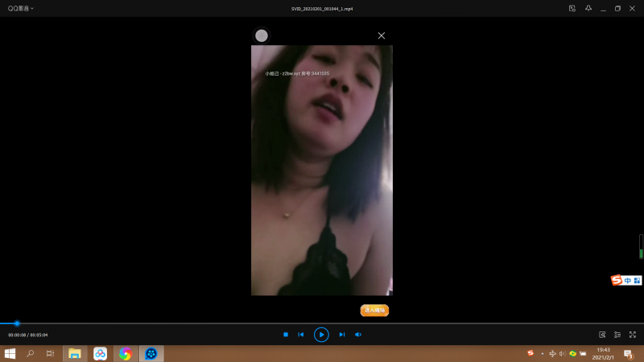This screenshot has width=644, height=362.
Task: Click the gray circle button above the video
Action: point(262,35)
